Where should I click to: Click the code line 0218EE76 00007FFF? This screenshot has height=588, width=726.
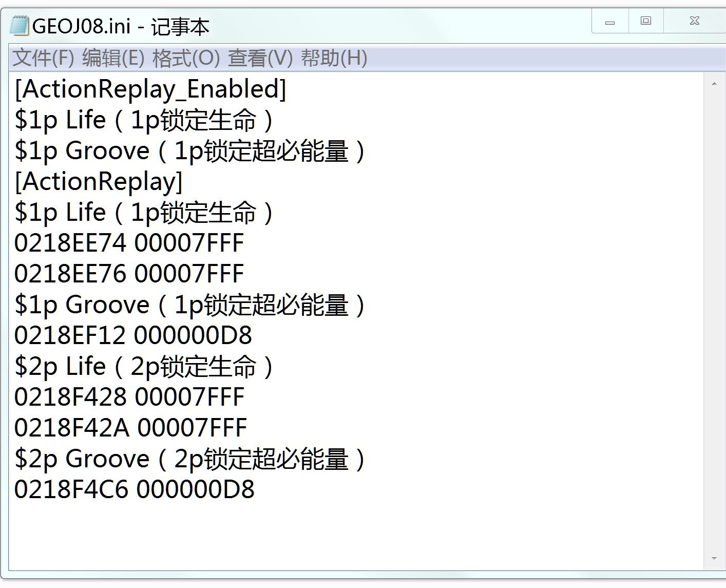click(129, 274)
